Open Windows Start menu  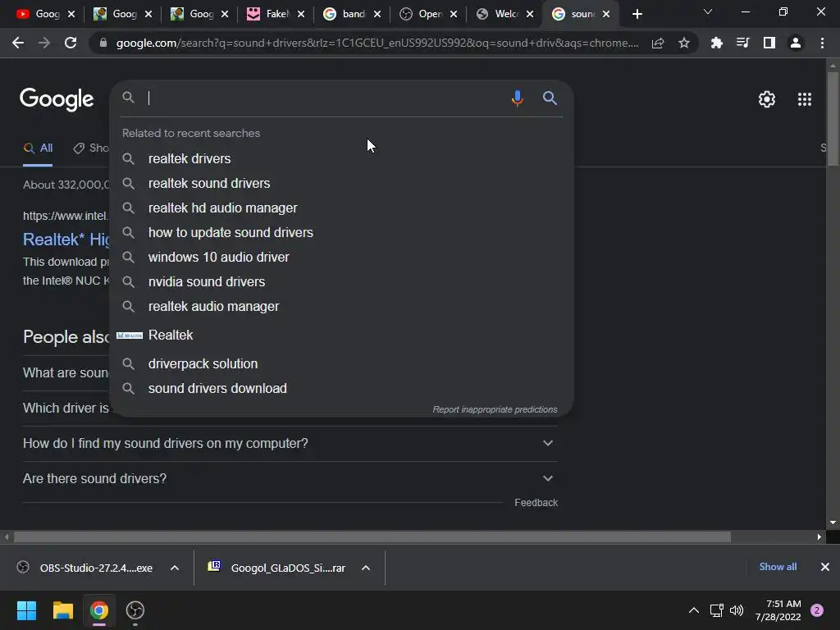pos(26,610)
